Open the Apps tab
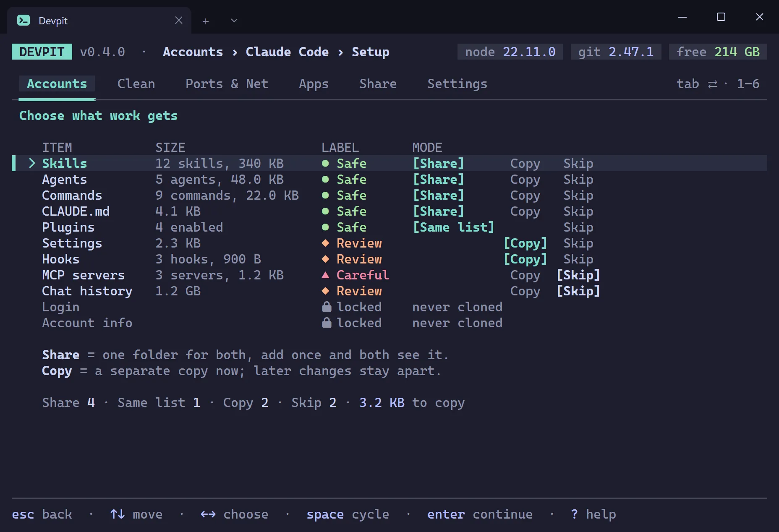Image resolution: width=779 pixels, height=532 pixels. pyautogui.click(x=314, y=84)
